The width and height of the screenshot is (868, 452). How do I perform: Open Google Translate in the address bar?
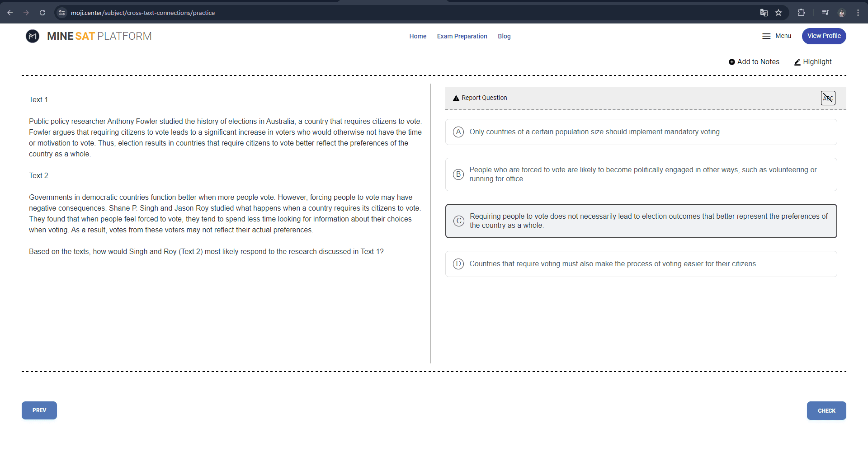(x=764, y=12)
